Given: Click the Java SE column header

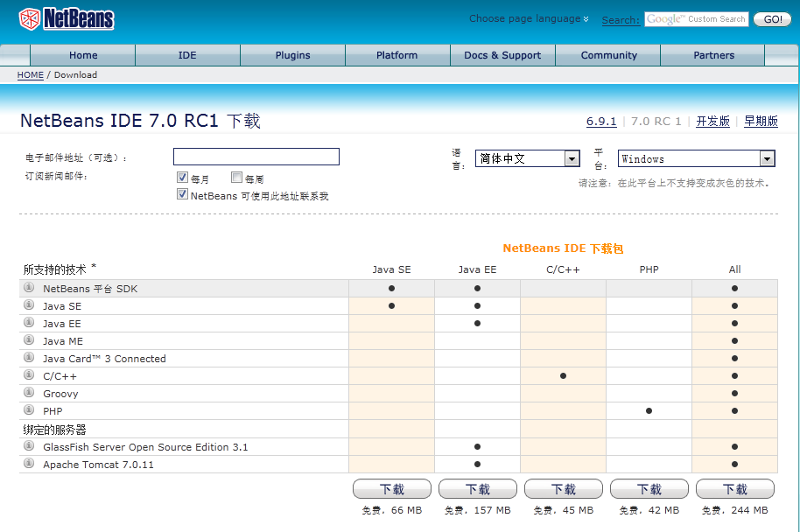Looking at the screenshot, I should point(391,269).
